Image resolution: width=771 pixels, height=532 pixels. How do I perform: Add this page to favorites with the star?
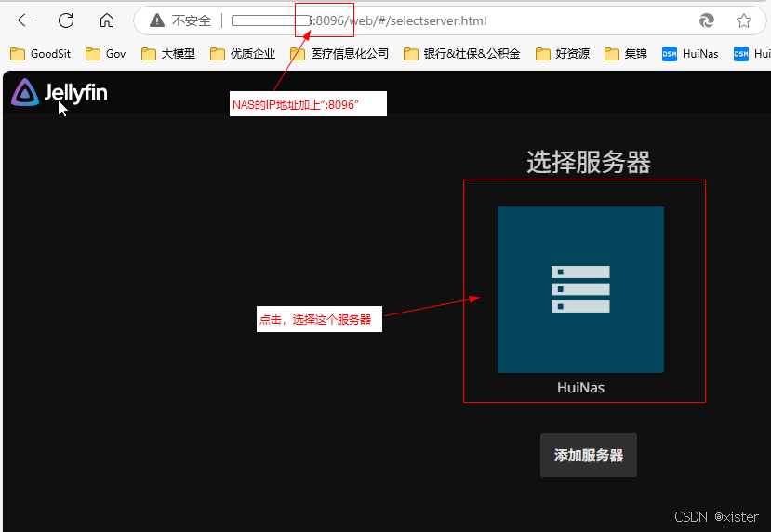(x=743, y=20)
